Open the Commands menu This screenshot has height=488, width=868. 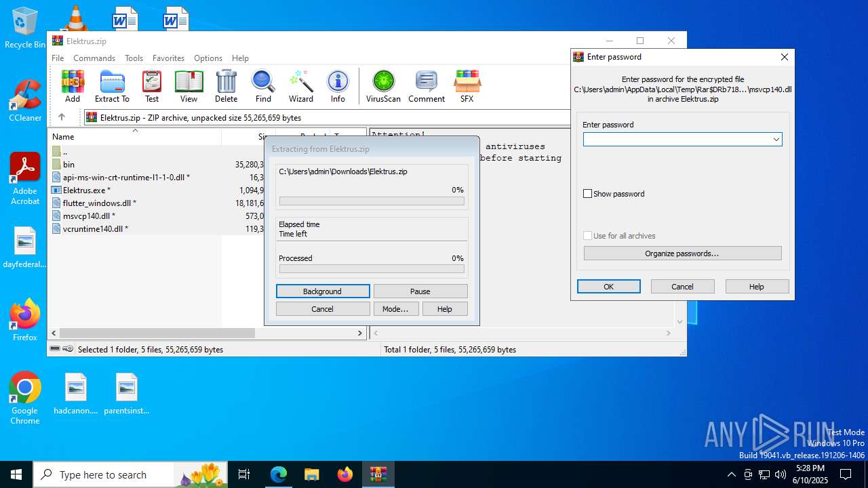(94, 58)
